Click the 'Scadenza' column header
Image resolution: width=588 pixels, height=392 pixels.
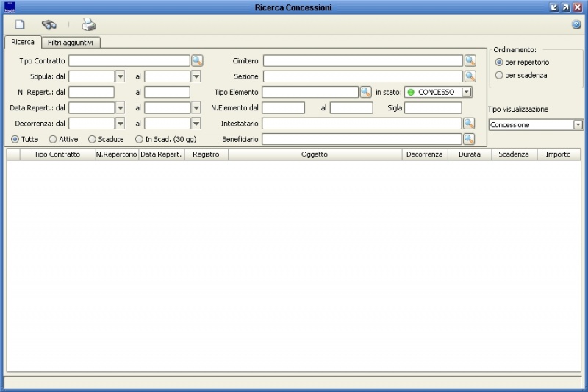pos(514,154)
